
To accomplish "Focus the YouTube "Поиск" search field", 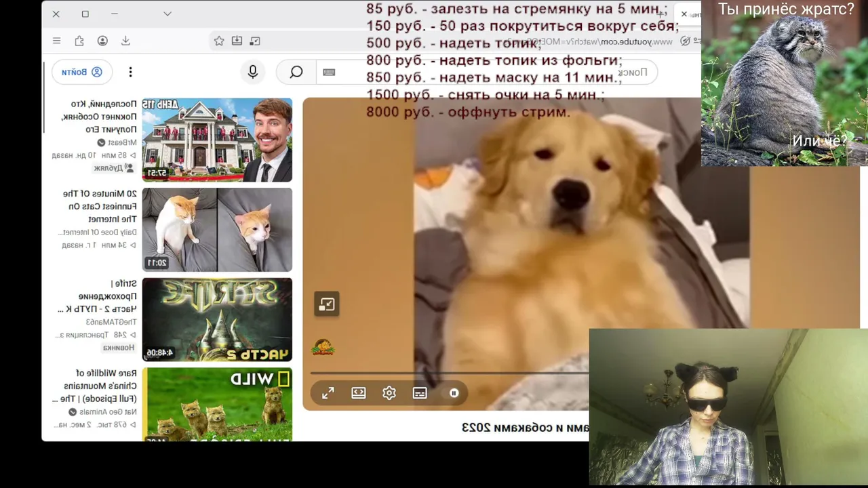I will click(487, 72).
